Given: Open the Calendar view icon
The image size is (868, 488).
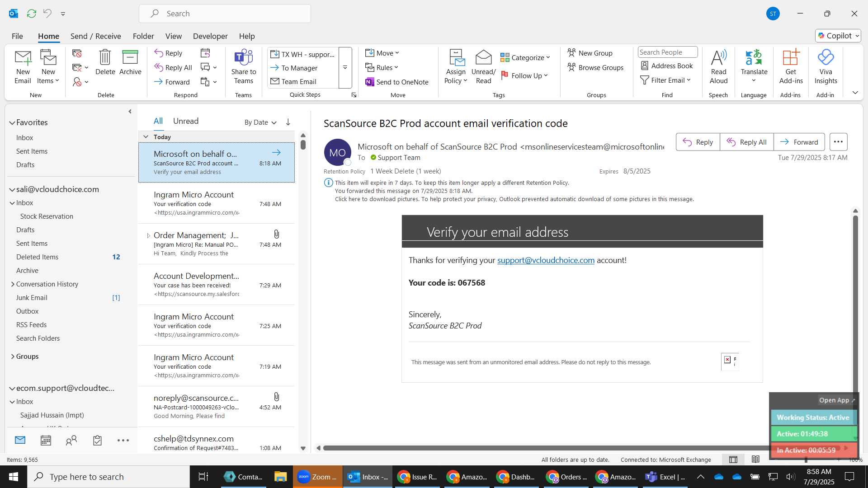Looking at the screenshot, I should pos(46,440).
